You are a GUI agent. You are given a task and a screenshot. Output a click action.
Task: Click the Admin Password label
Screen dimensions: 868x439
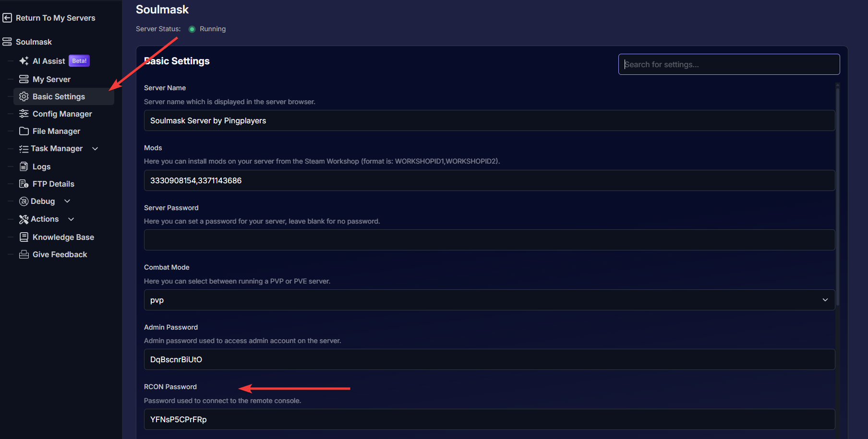coord(171,327)
